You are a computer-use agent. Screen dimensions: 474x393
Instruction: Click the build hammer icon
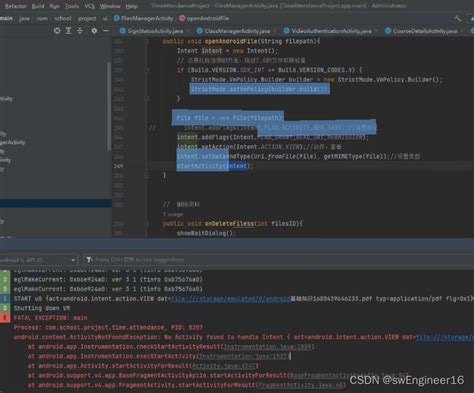[458, 19]
